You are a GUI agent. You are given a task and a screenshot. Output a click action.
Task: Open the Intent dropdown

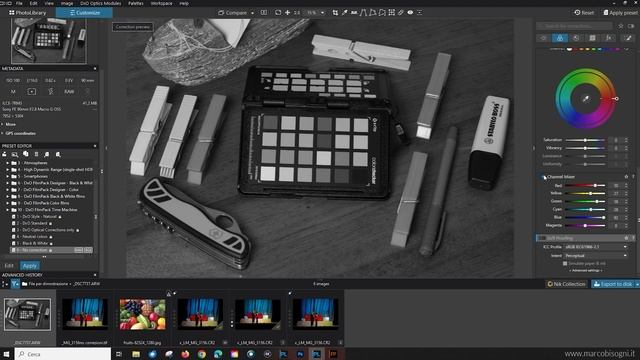coord(596,256)
